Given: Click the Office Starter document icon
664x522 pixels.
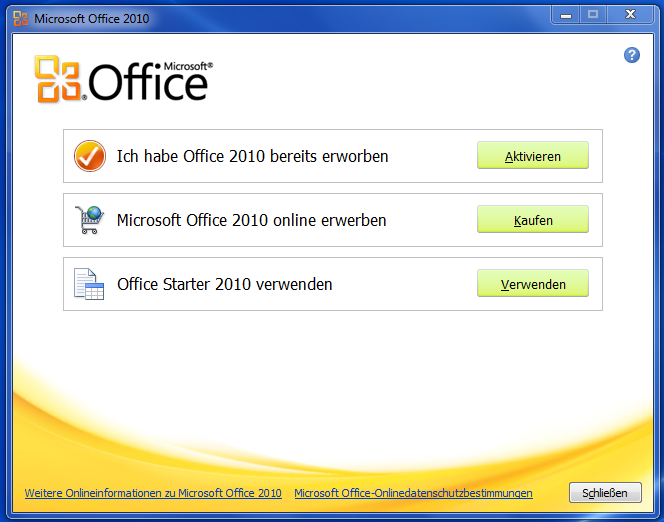Looking at the screenshot, I should [x=89, y=284].
